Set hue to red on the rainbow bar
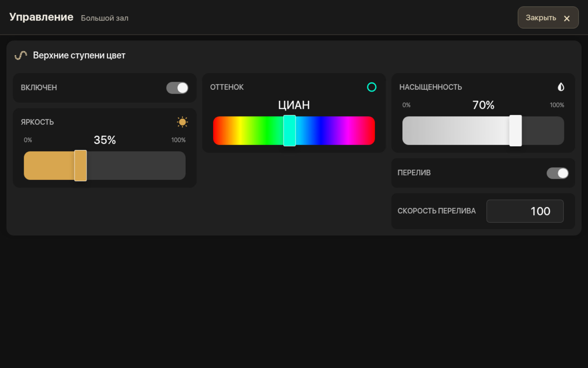Viewport: 588px width, 368px height. tap(216, 131)
